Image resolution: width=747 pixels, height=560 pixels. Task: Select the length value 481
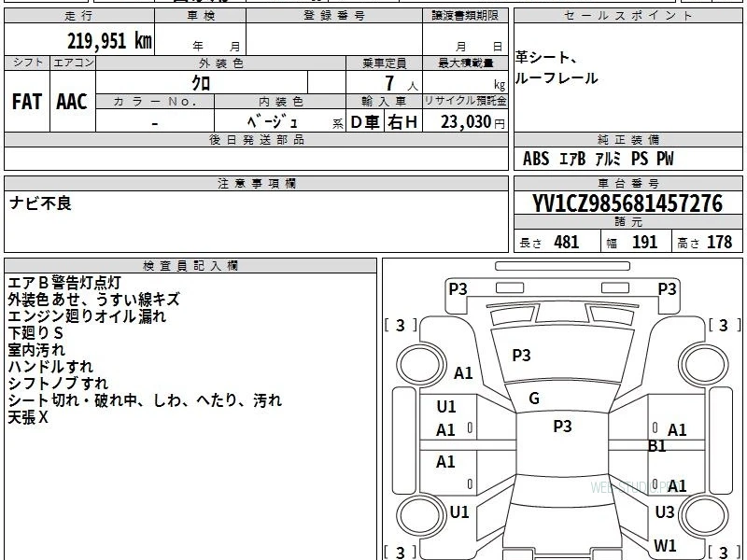(x=567, y=243)
